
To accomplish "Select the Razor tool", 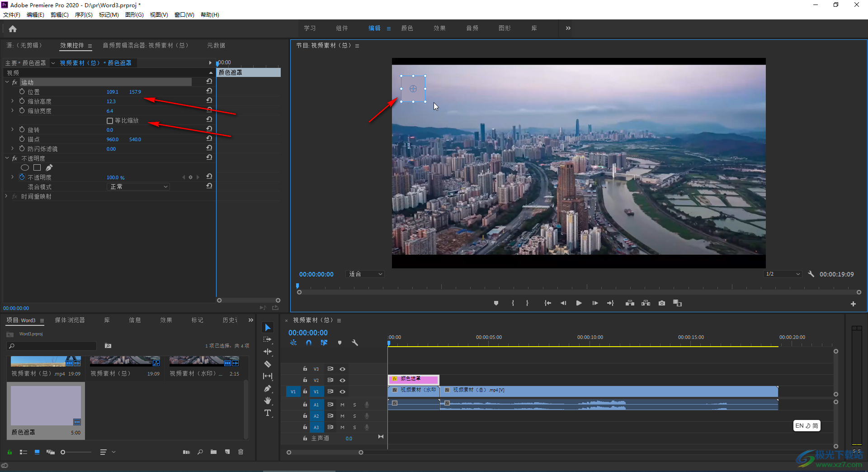I will pos(268,364).
